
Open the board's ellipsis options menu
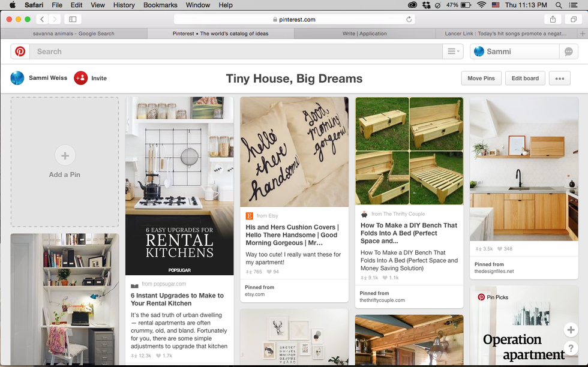coord(560,78)
